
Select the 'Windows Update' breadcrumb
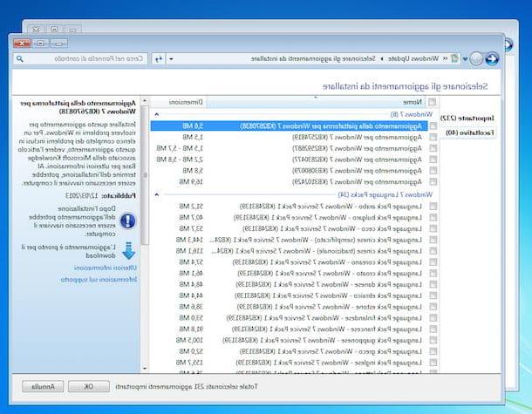pyautogui.click(x=413, y=58)
